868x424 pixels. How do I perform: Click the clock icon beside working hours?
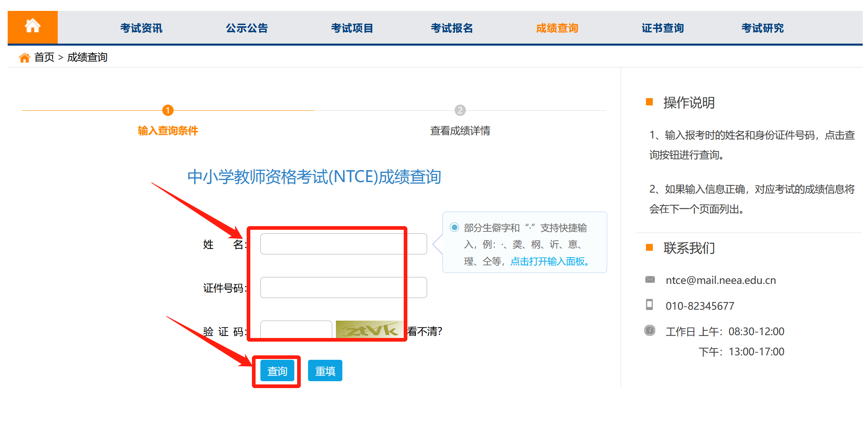click(650, 331)
